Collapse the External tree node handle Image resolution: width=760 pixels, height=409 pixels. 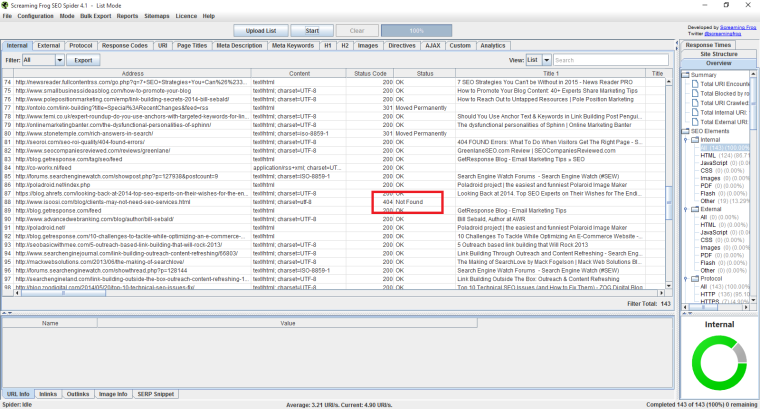pos(686,209)
